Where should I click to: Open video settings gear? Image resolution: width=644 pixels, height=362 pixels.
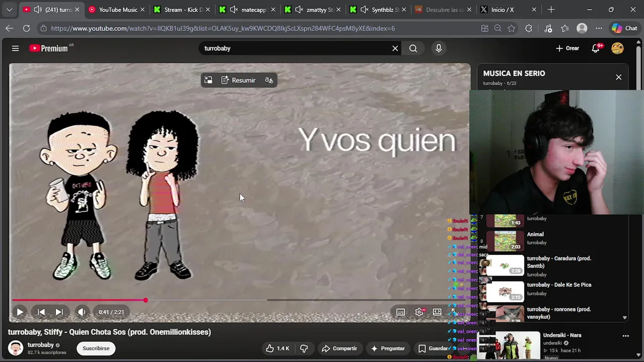pos(419,312)
